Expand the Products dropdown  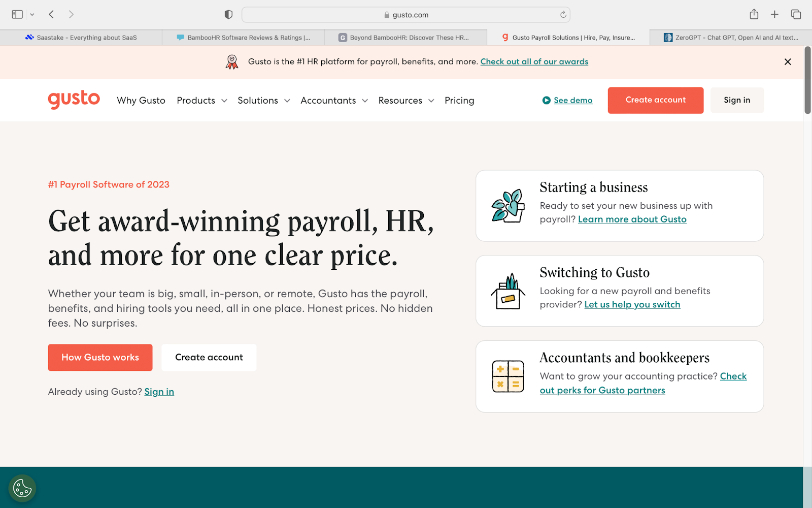tap(202, 101)
